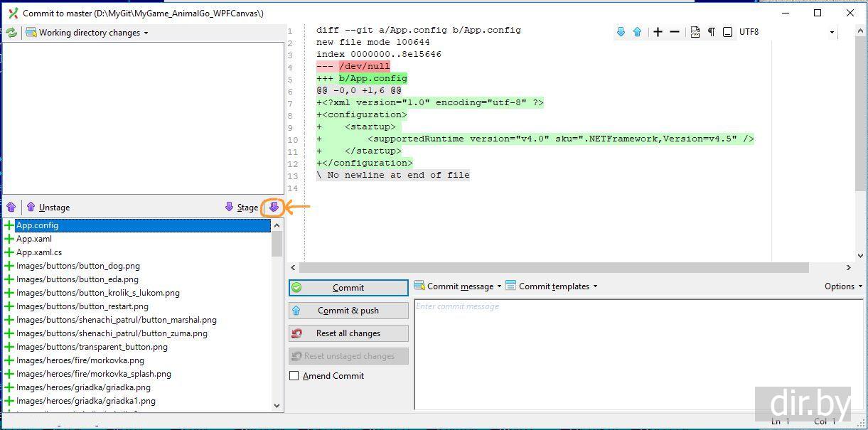
Task: Click the Commit & push button
Action: [x=348, y=311]
